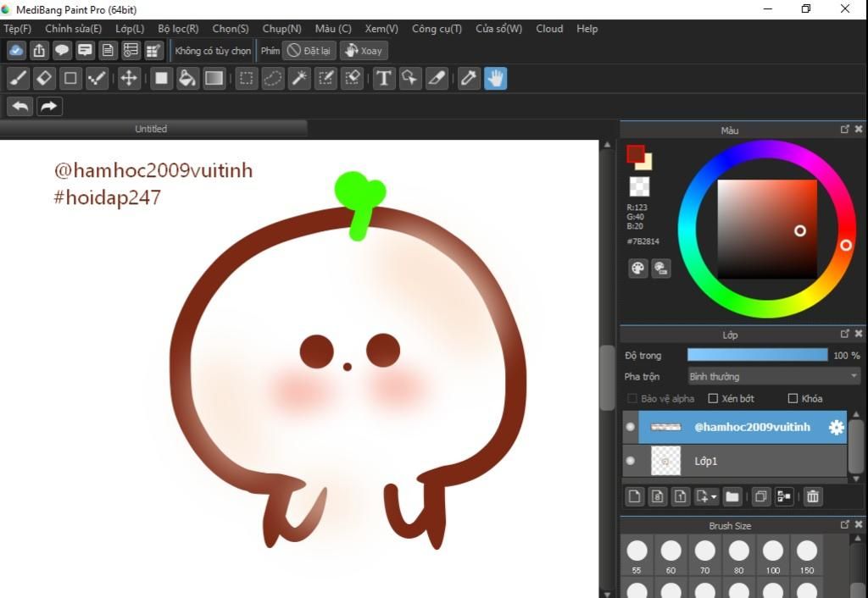Choose brush size 100
The width and height of the screenshot is (868, 598).
[x=773, y=557]
